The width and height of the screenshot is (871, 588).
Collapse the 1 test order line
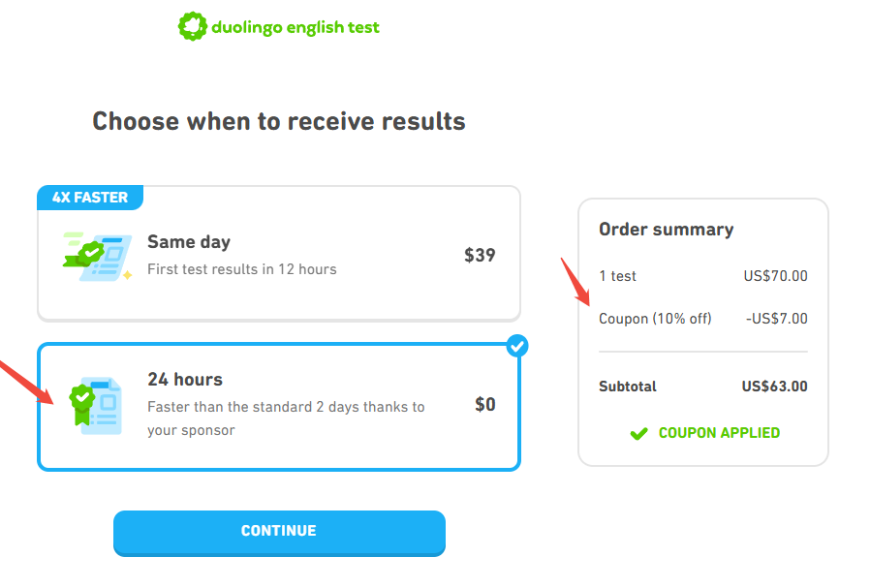tap(616, 276)
